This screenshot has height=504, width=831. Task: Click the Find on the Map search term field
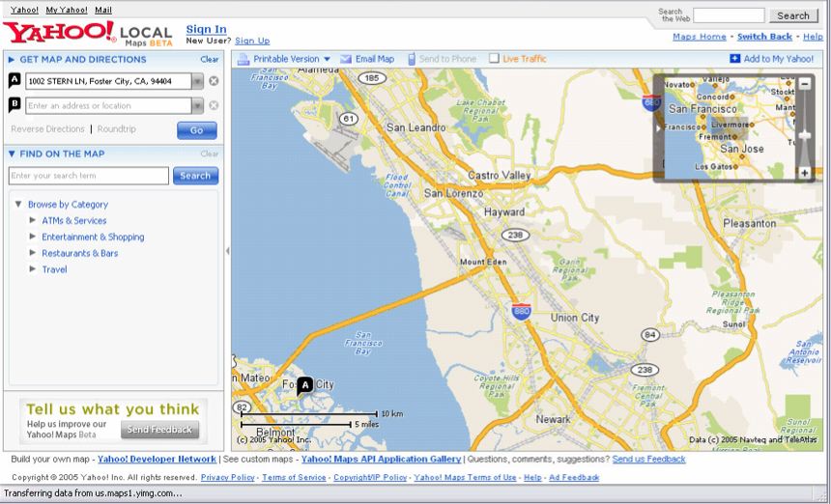point(89,176)
